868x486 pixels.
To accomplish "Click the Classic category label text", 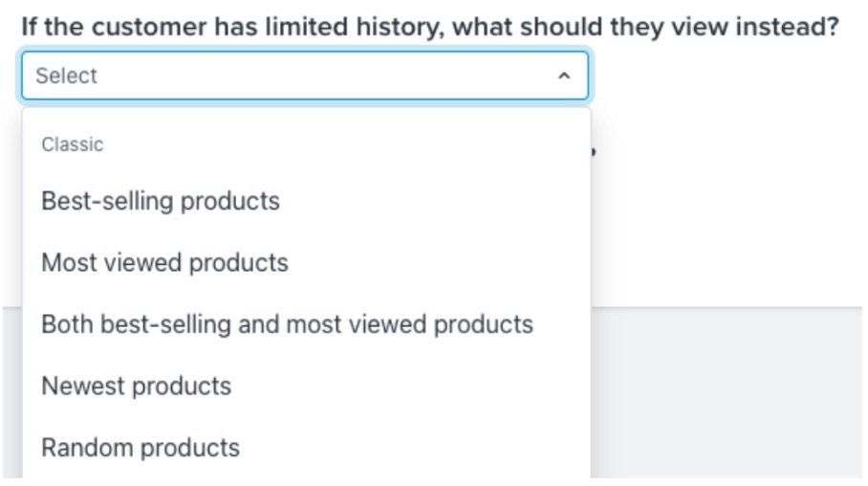I will point(72,144).
